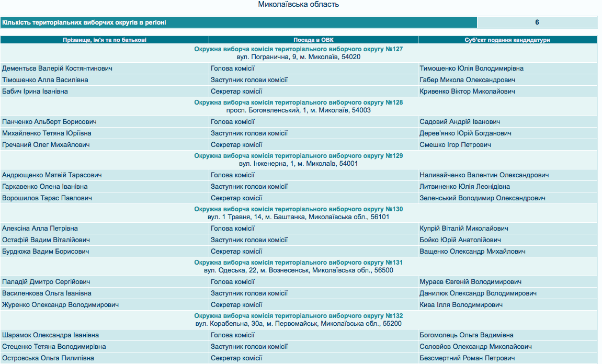
Task: Click the cell Мураєв Євгеній Володимирович
Action: (x=471, y=282)
